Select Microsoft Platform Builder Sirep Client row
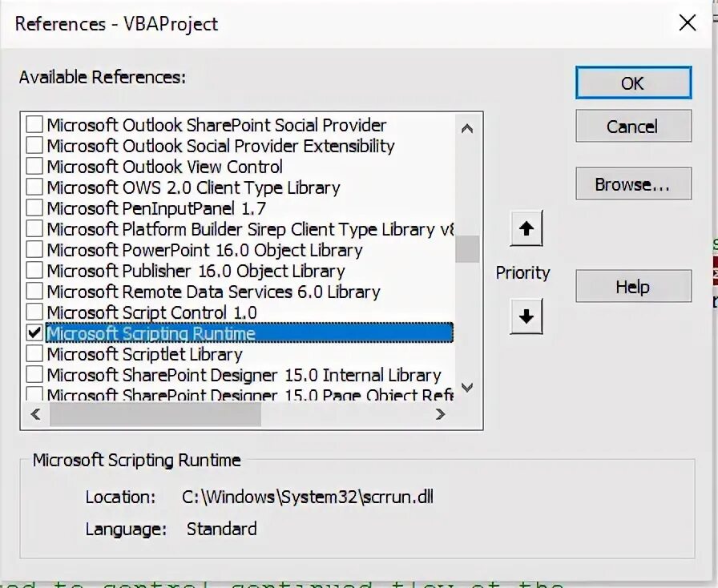Image resolution: width=718 pixels, height=588 pixels. pyautogui.click(x=250, y=229)
